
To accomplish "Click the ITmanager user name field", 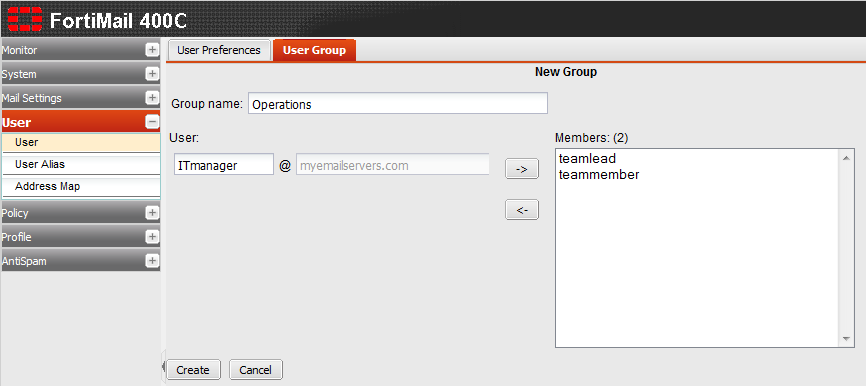I will pos(224,165).
